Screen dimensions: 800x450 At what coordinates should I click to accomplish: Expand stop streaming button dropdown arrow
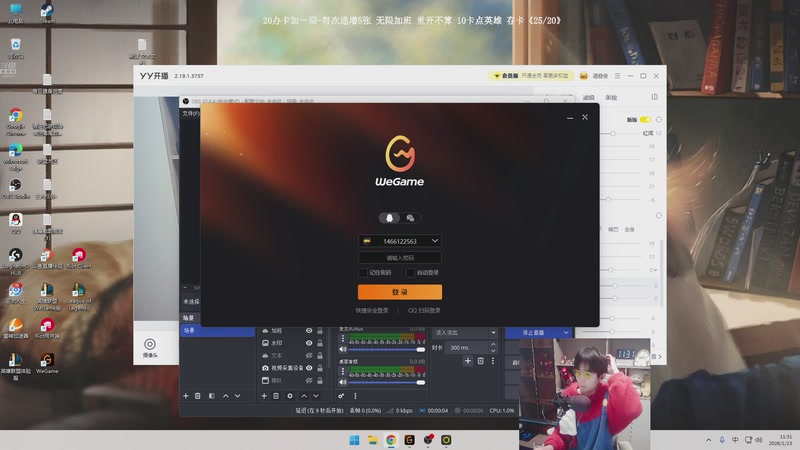(x=566, y=333)
